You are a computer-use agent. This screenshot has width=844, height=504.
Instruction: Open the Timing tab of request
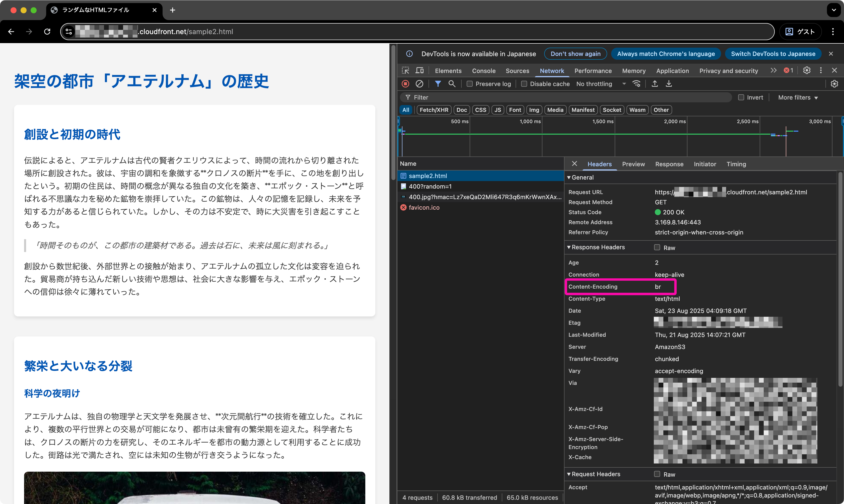(736, 164)
